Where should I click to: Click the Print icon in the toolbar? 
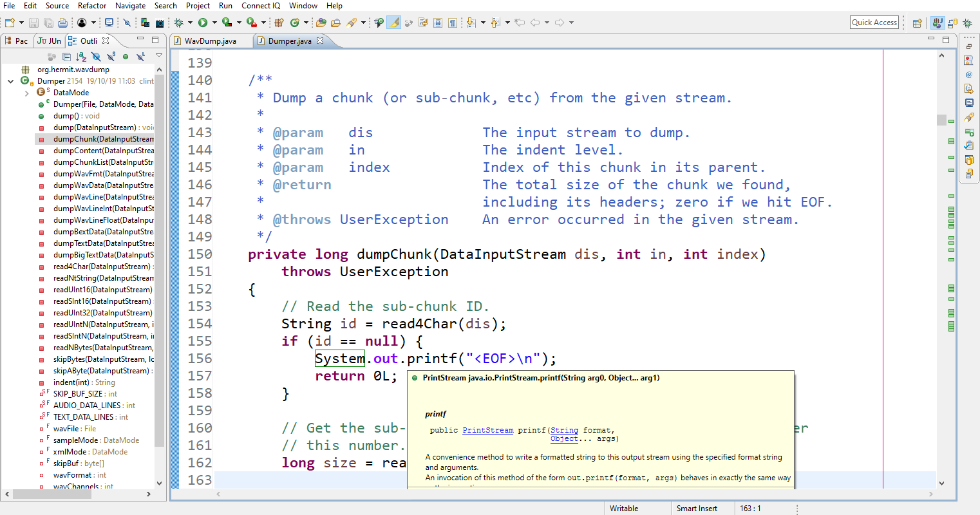pos(62,23)
